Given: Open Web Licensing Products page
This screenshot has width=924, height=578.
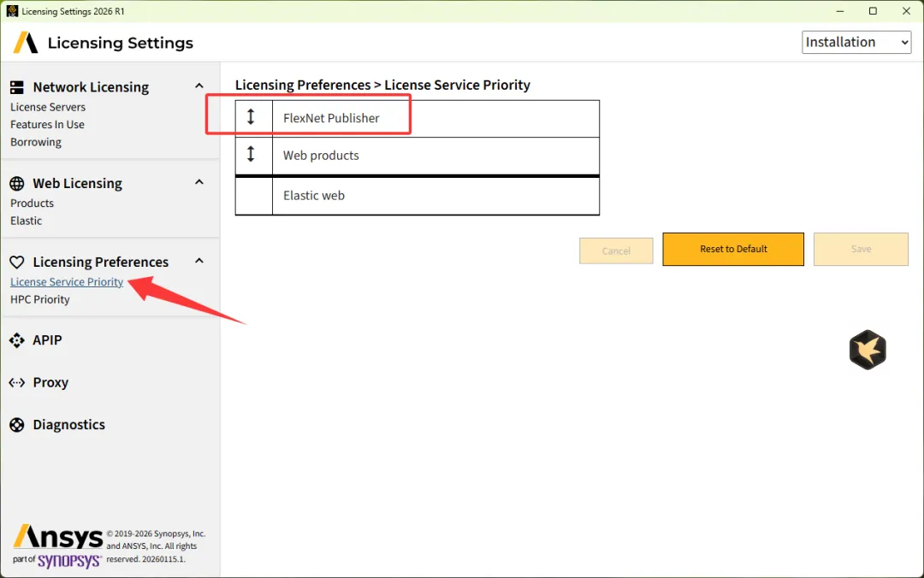Looking at the screenshot, I should click(x=32, y=203).
